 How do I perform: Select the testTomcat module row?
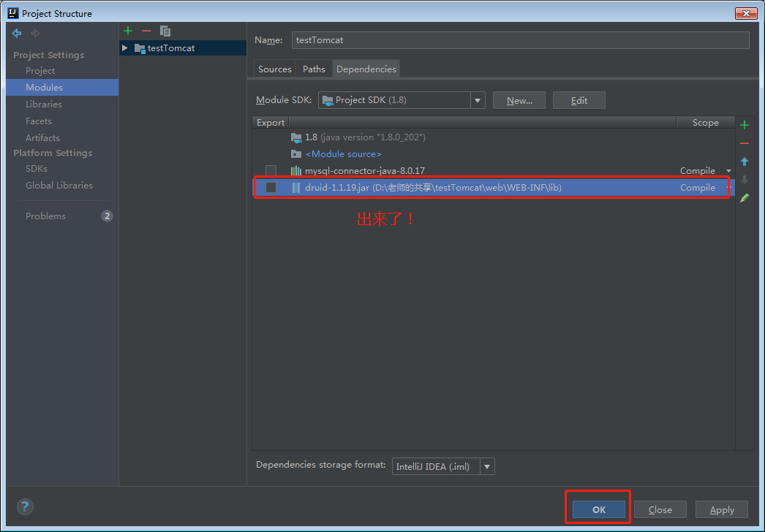click(182, 47)
